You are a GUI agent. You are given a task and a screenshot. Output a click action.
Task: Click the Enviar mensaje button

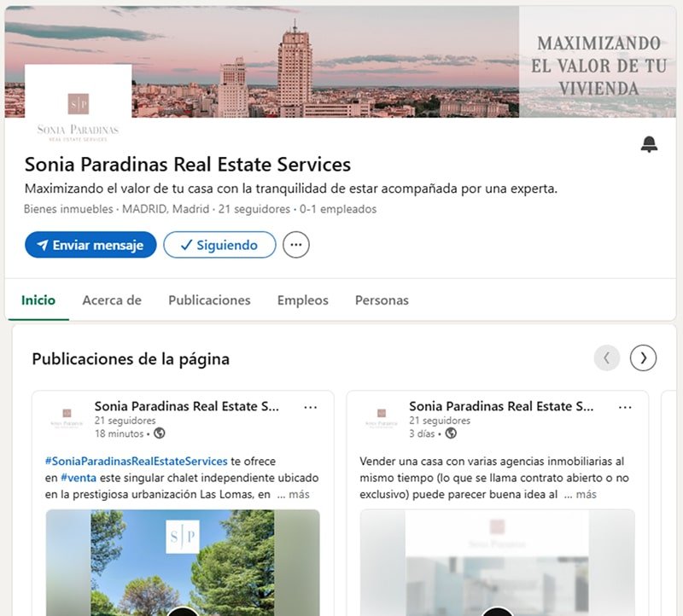tap(90, 245)
